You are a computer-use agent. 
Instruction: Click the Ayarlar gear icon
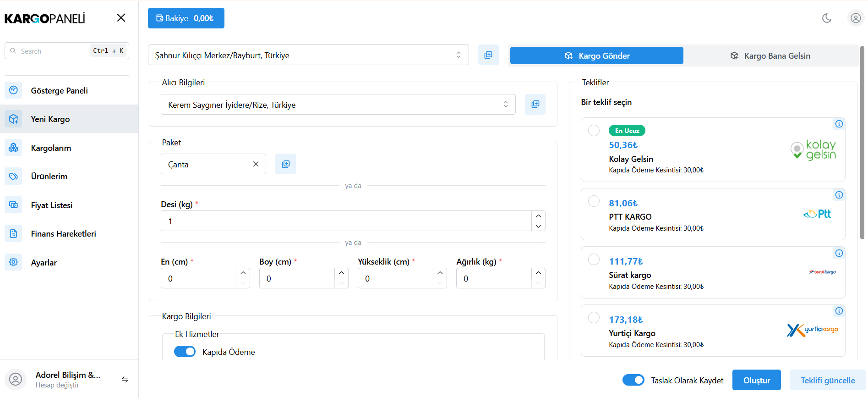click(13, 262)
